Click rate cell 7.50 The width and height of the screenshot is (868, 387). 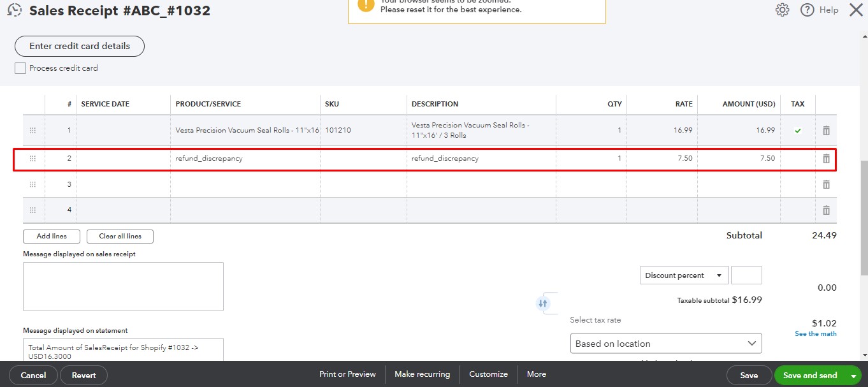662,158
